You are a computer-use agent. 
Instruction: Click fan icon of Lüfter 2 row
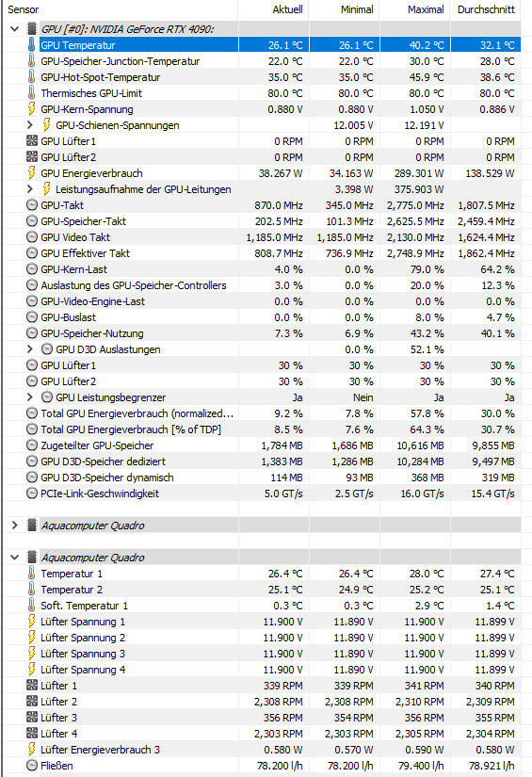coord(32,701)
